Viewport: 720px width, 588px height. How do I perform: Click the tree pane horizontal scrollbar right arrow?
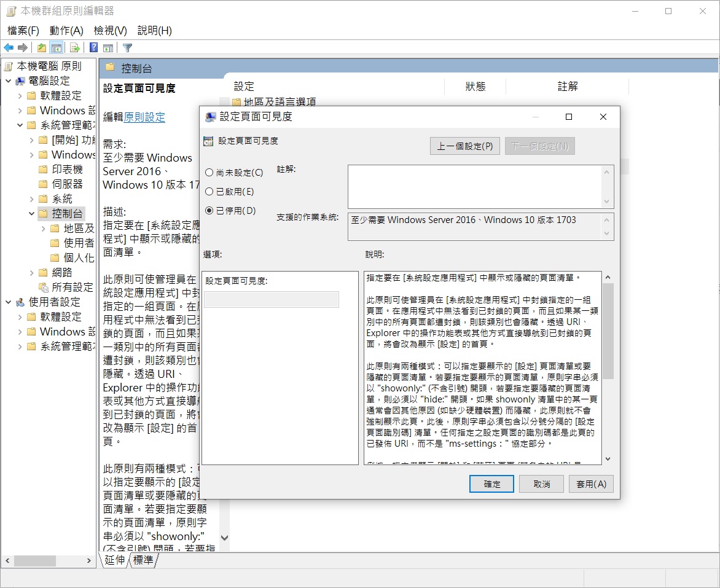click(x=89, y=561)
